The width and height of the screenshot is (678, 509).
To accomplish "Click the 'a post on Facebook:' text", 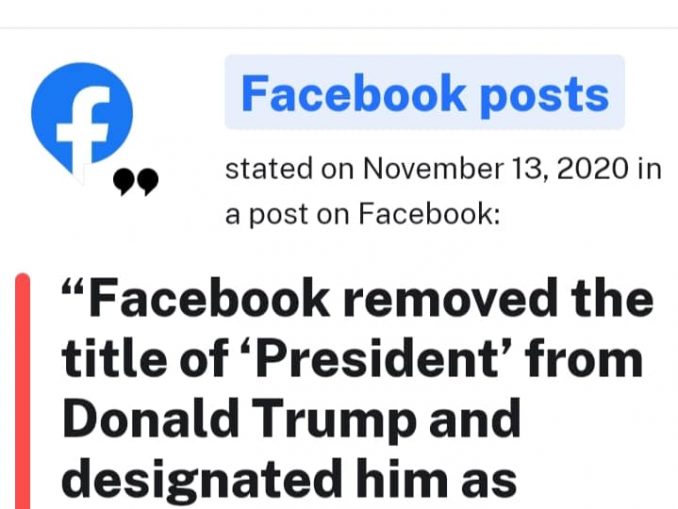I will (x=362, y=214).
